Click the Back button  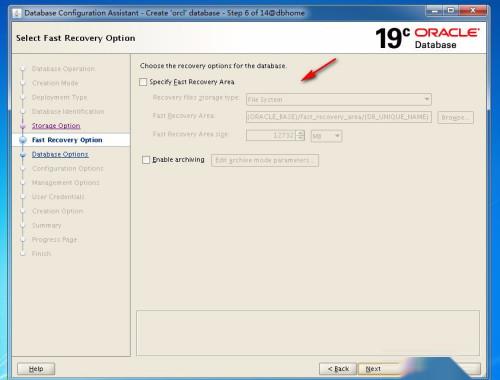[338, 369]
